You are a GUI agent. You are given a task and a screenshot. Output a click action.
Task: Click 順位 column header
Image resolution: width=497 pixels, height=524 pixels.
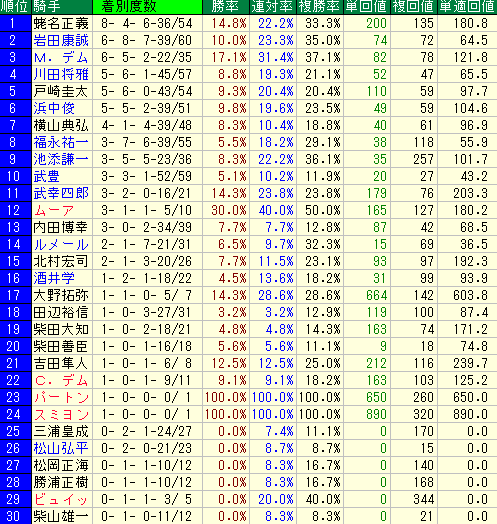(x=15, y=7)
